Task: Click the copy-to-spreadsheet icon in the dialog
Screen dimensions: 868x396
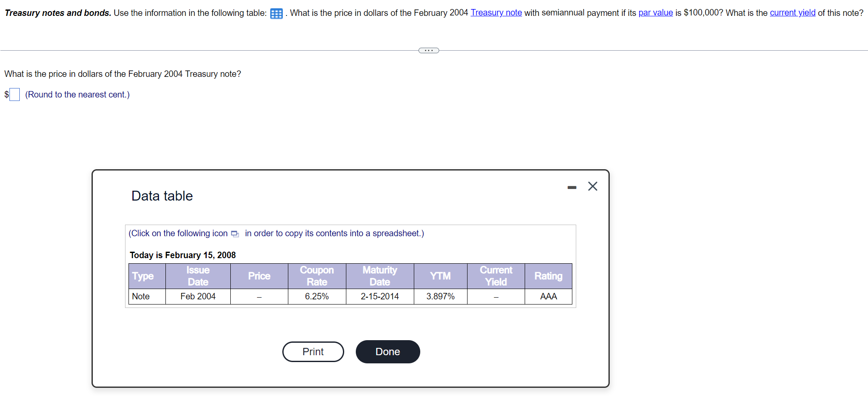Action: [235, 234]
